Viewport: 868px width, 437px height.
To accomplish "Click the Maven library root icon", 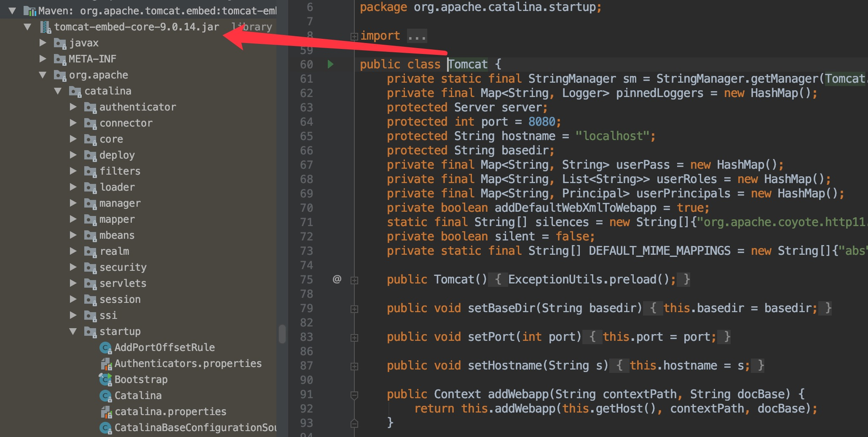I will tap(30, 11).
